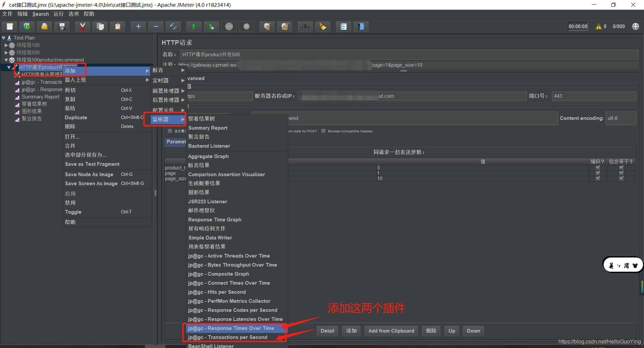This screenshot has width=644, height=348.
Task: Open the Function Helper list icon
Action: 343,26
